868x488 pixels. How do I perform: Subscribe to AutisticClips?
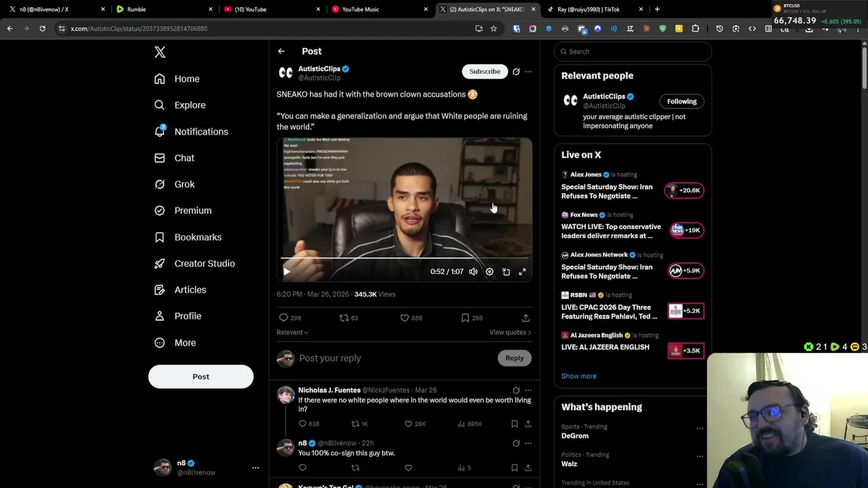click(485, 71)
